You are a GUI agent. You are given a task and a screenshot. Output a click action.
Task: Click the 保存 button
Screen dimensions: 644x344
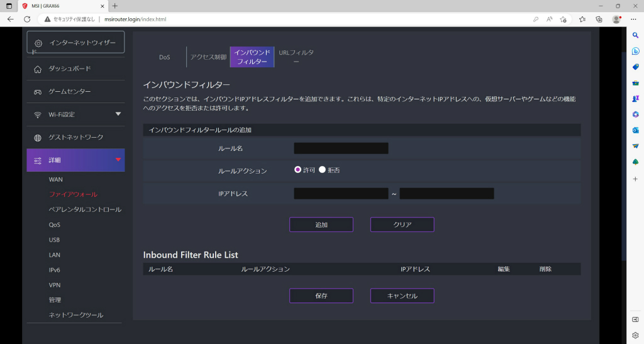321,296
